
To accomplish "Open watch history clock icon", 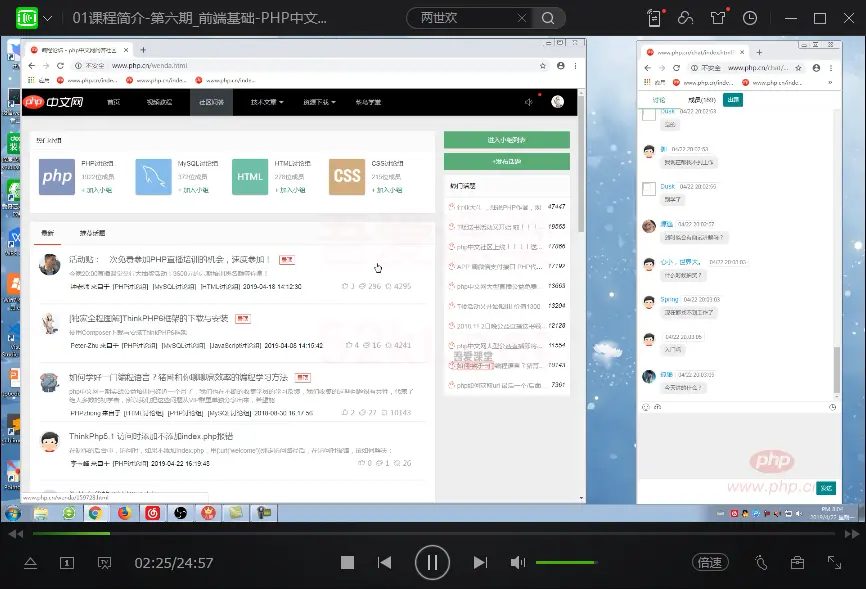I will 749,18.
